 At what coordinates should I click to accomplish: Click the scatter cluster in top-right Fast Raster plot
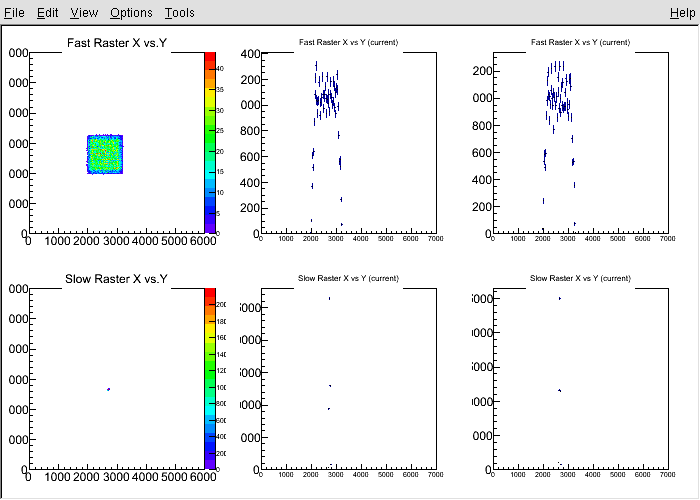(x=559, y=95)
